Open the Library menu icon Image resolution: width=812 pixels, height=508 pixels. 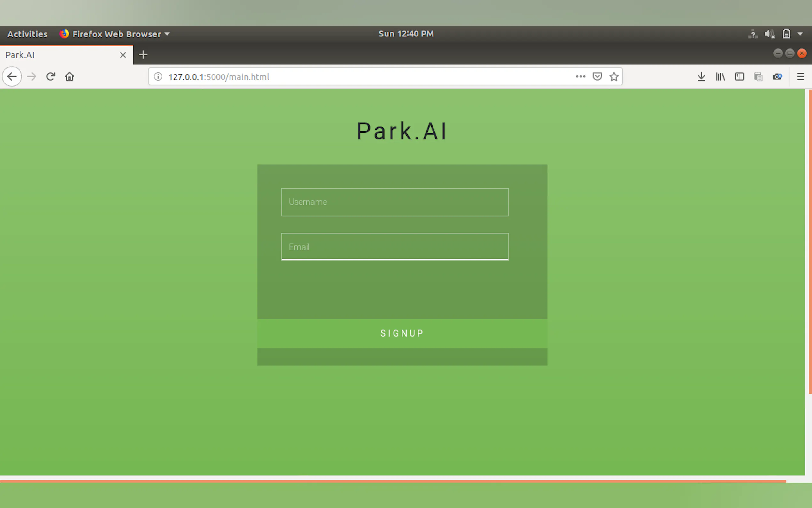coord(720,76)
